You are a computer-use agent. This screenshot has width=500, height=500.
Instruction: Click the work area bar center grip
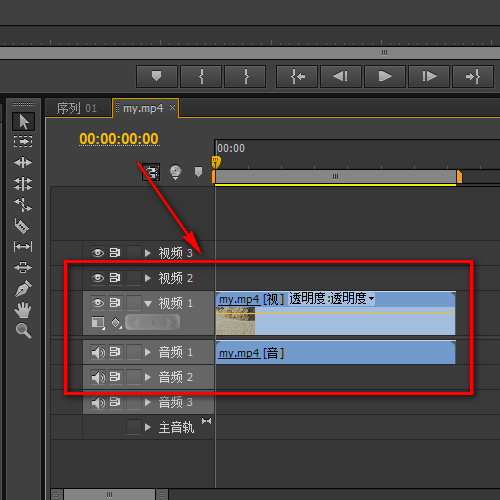[335, 176]
